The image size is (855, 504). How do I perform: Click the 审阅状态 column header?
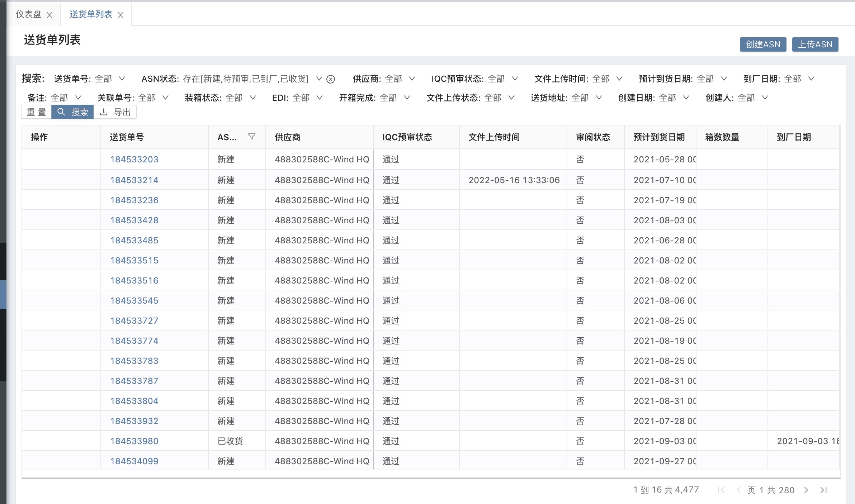click(x=596, y=137)
